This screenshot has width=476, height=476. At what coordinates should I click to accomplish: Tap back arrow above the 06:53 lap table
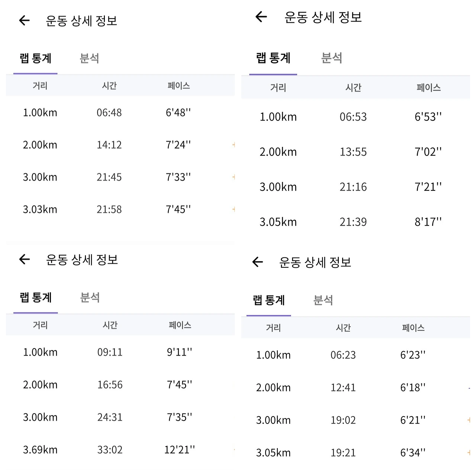(261, 17)
